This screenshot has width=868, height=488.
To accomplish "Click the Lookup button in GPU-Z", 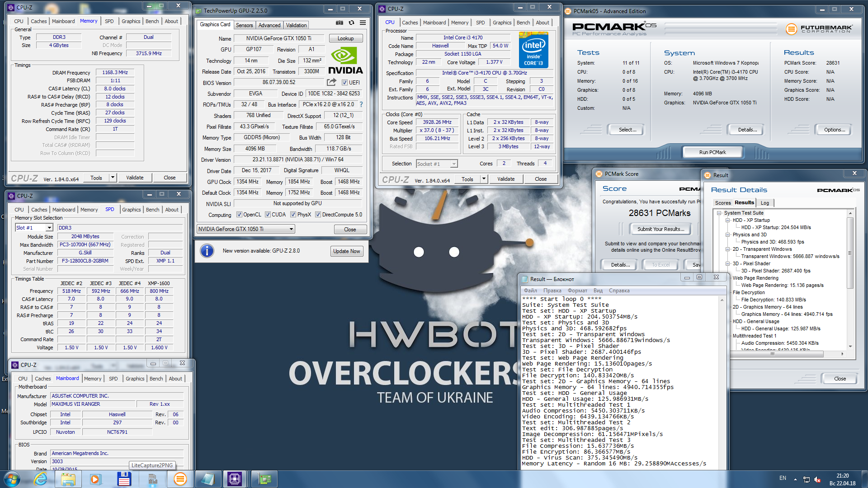I will tap(345, 38).
